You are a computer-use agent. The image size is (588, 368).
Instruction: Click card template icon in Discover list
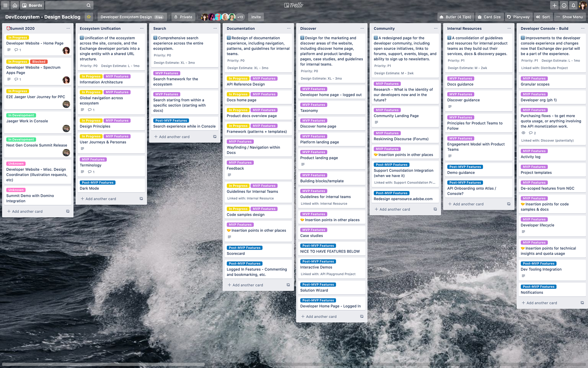click(x=362, y=316)
